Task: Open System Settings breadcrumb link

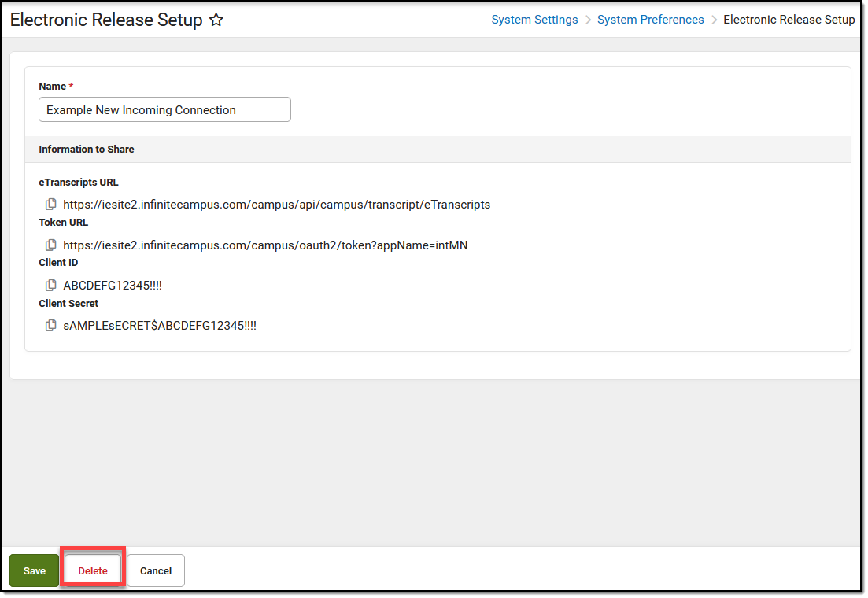Action: point(534,20)
